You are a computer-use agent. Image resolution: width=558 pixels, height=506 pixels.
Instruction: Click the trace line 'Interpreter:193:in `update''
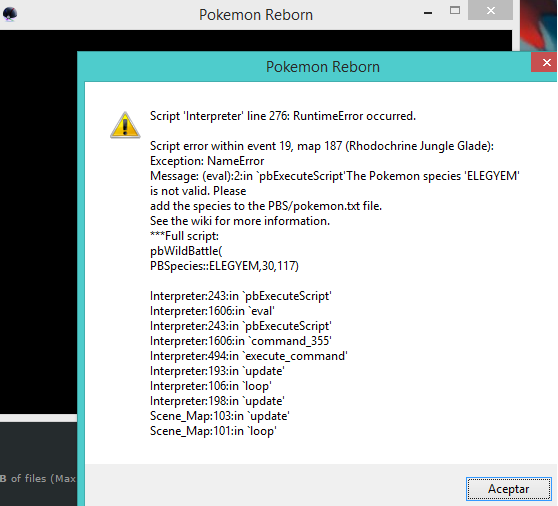(x=217, y=371)
